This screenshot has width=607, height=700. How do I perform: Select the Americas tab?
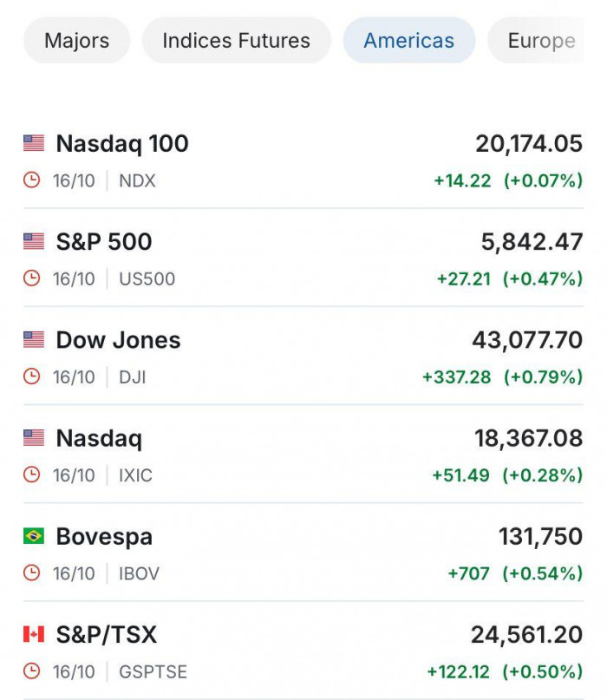click(x=408, y=41)
